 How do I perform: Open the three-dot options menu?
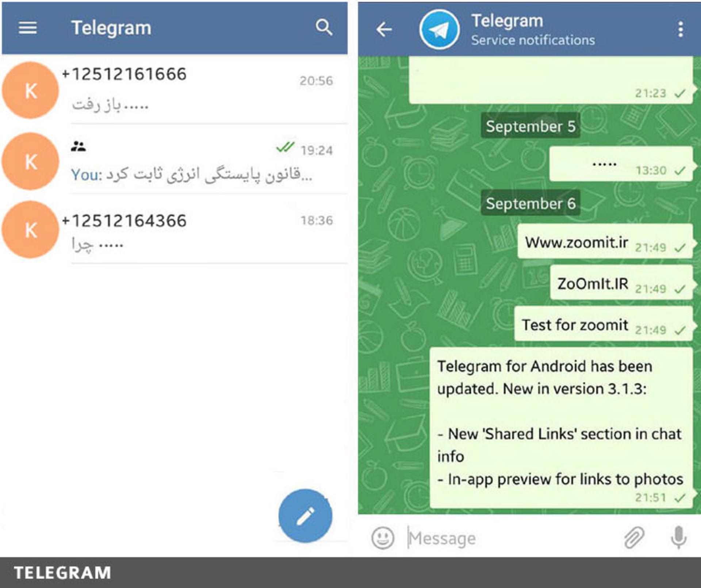click(x=681, y=29)
